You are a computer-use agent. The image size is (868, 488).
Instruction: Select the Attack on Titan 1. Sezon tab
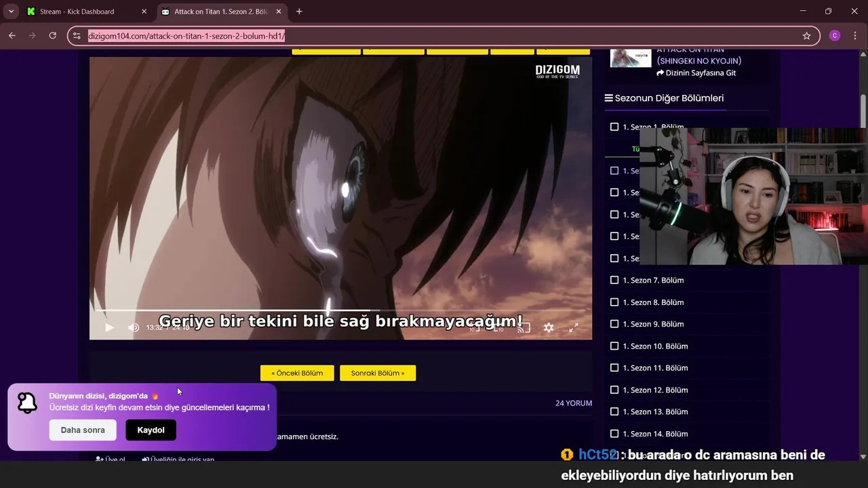(x=221, y=12)
